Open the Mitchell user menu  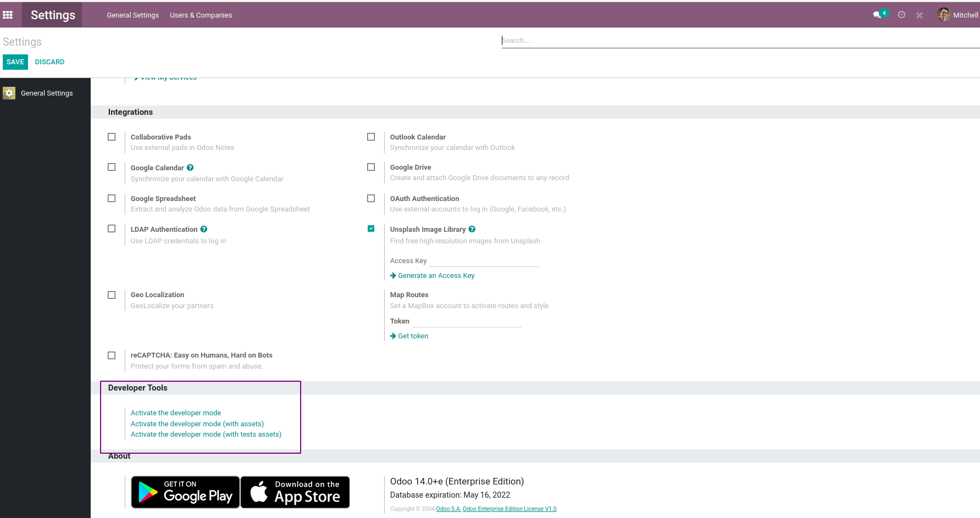pos(957,15)
